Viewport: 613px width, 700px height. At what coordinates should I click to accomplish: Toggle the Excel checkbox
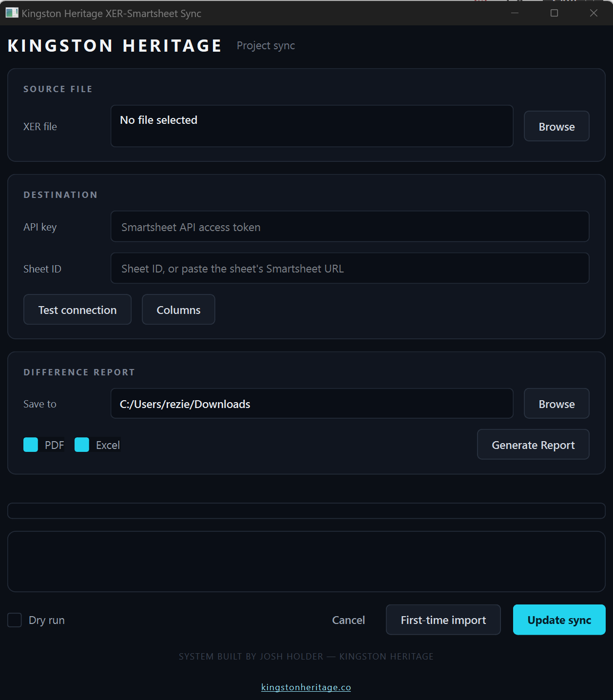82,445
